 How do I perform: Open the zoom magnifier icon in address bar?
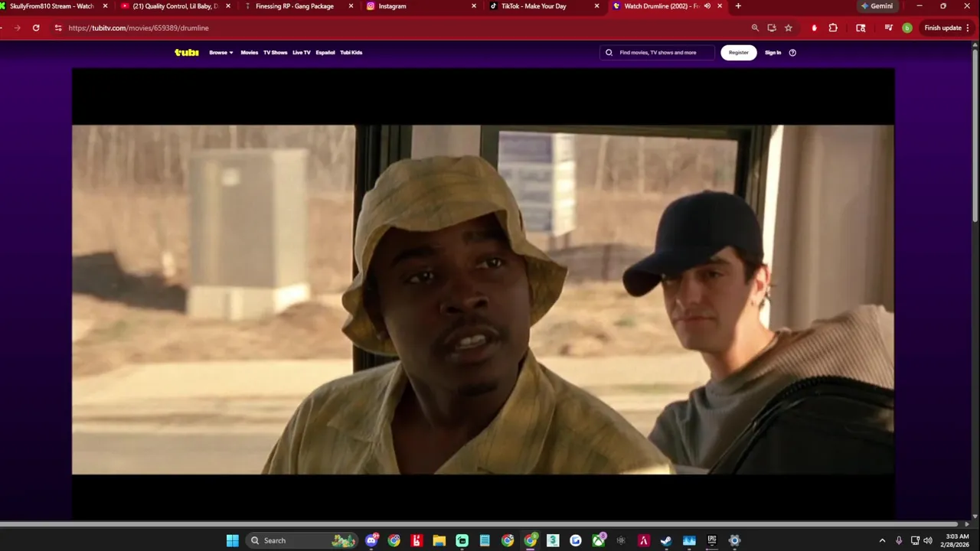(755, 28)
